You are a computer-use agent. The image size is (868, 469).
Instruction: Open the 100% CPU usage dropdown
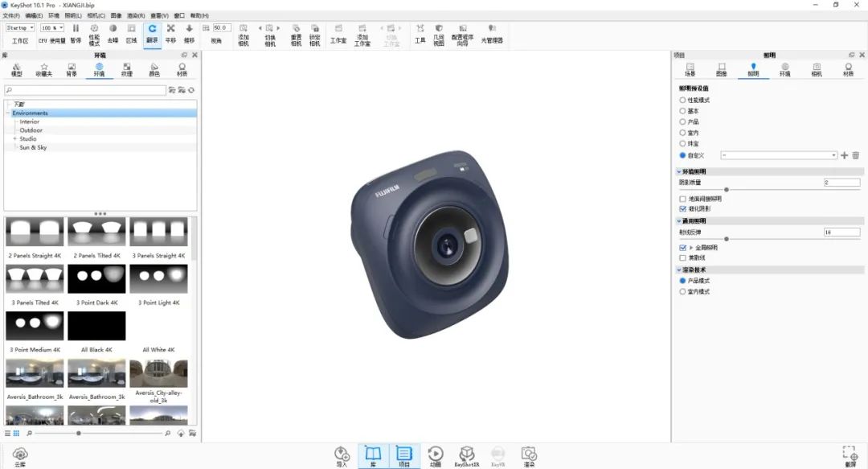tap(52, 27)
